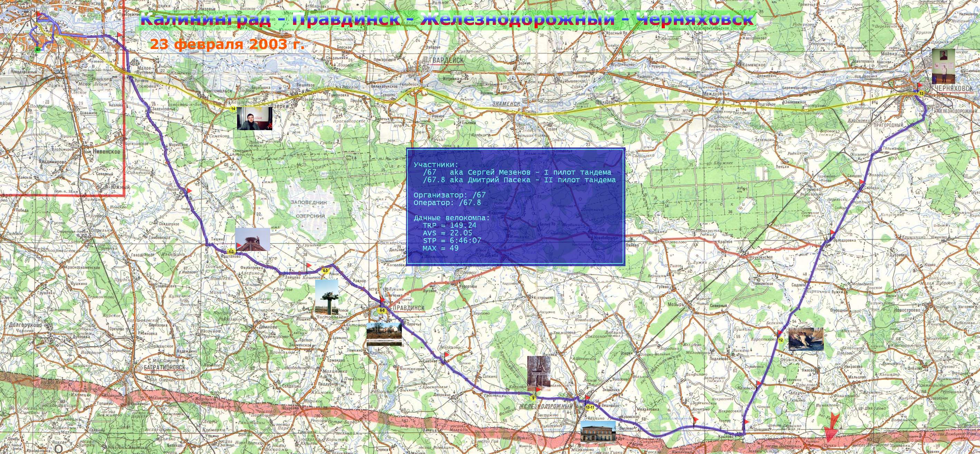Open the stork nest photo near Каштаново

coord(253,239)
